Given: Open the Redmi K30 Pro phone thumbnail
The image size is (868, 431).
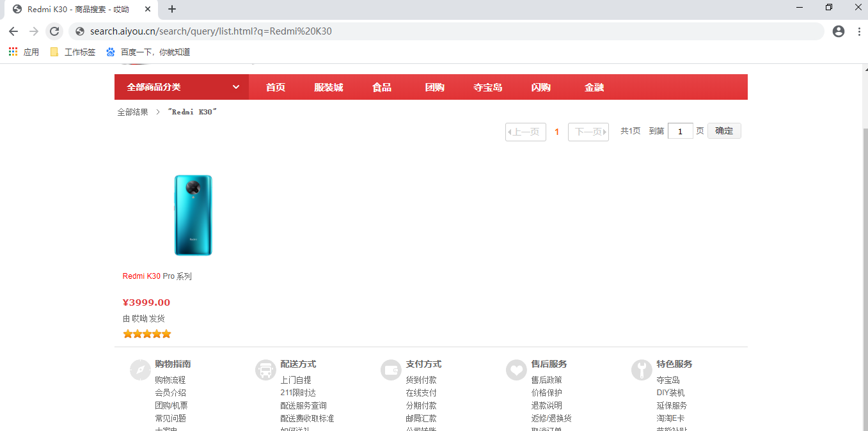Looking at the screenshot, I should [193, 215].
